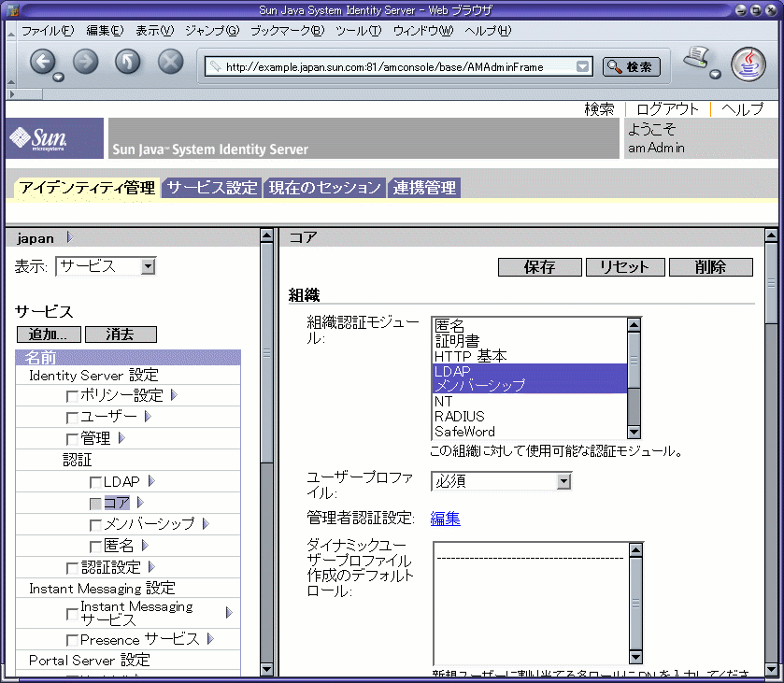Click the Back navigation arrow icon

(43, 61)
